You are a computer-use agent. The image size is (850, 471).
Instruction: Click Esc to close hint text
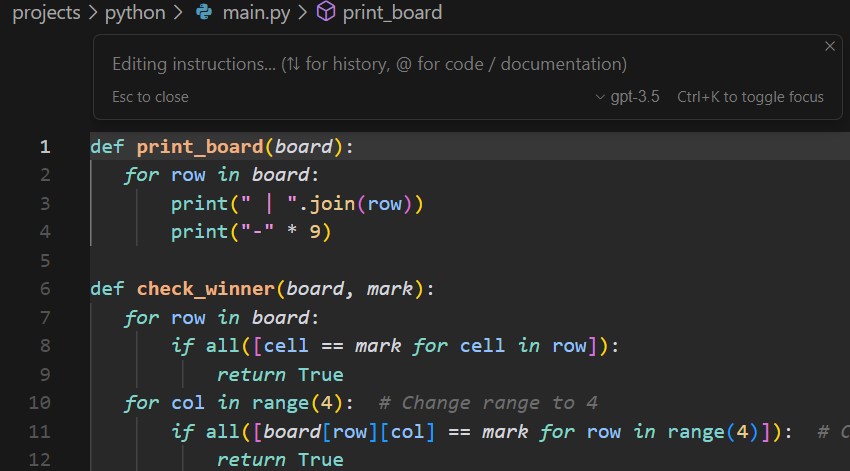click(150, 97)
